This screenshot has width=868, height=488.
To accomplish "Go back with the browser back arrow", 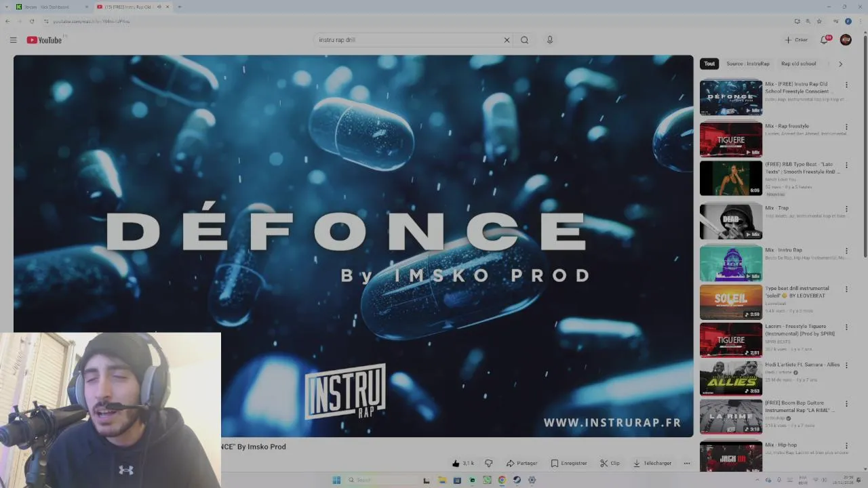I will click(7, 21).
